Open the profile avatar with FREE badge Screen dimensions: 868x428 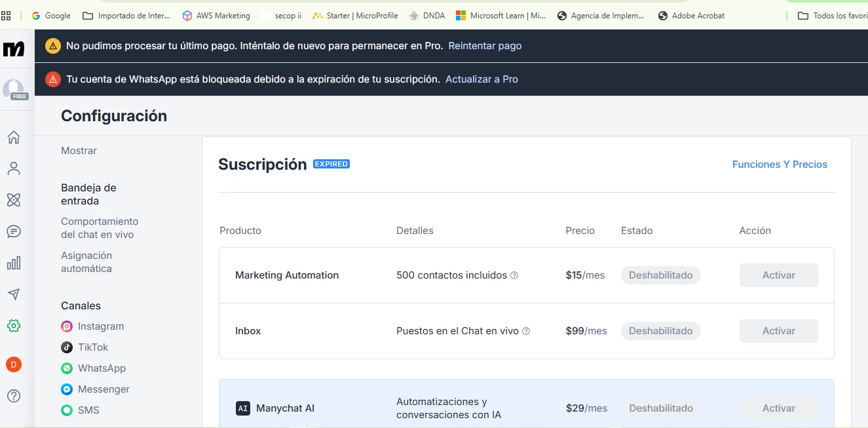[14, 89]
